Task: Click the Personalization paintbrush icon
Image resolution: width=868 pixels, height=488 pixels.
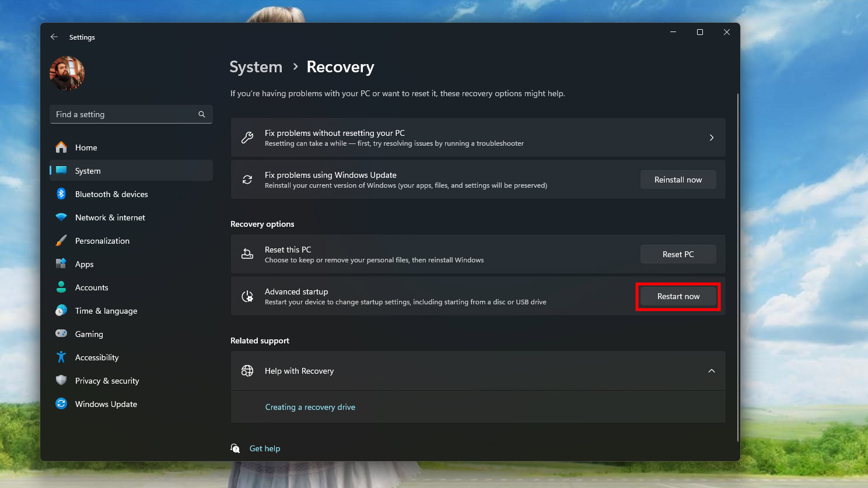Action: point(61,240)
